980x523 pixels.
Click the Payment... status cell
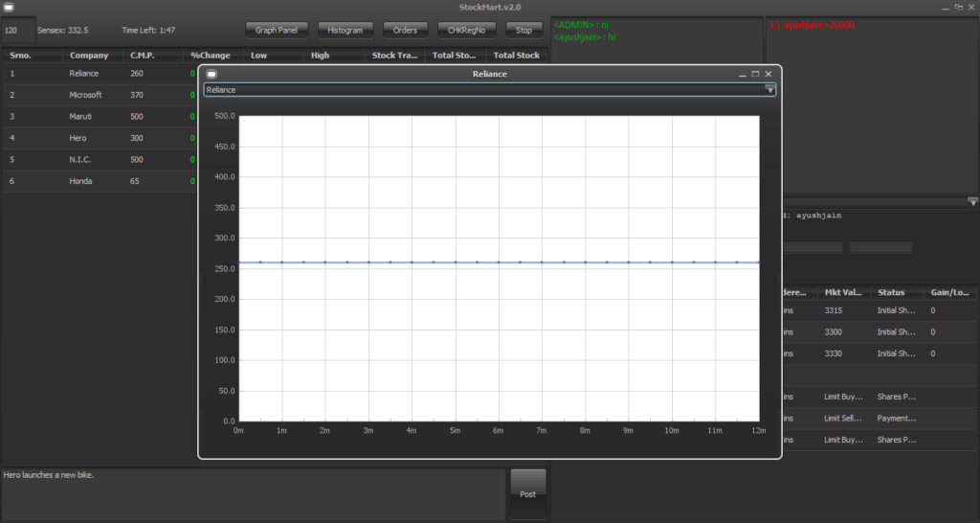tap(897, 418)
